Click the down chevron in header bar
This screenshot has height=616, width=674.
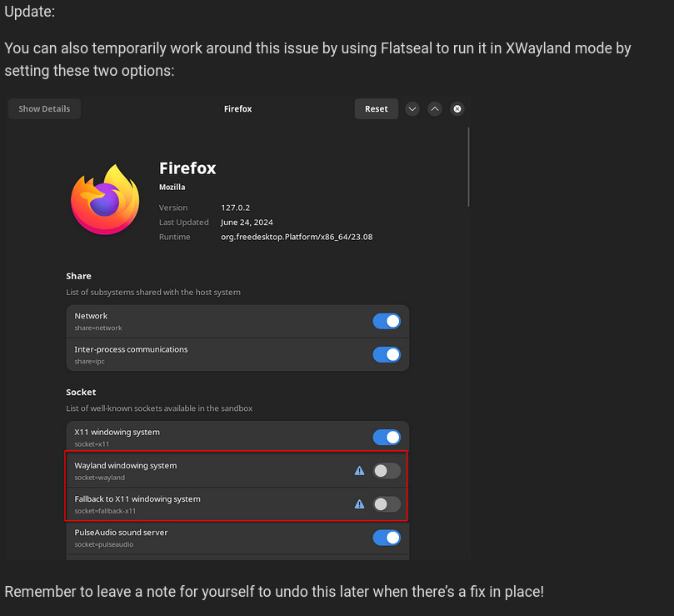(412, 108)
